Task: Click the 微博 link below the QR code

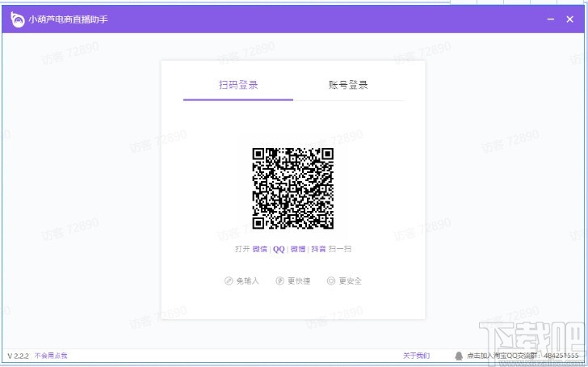Action: pyautogui.click(x=298, y=249)
